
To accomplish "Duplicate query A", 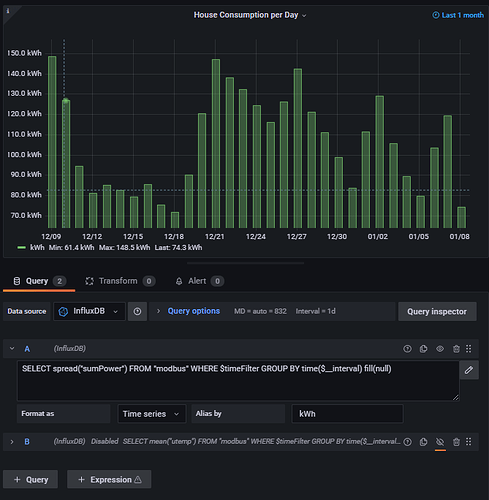I will click(423, 349).
